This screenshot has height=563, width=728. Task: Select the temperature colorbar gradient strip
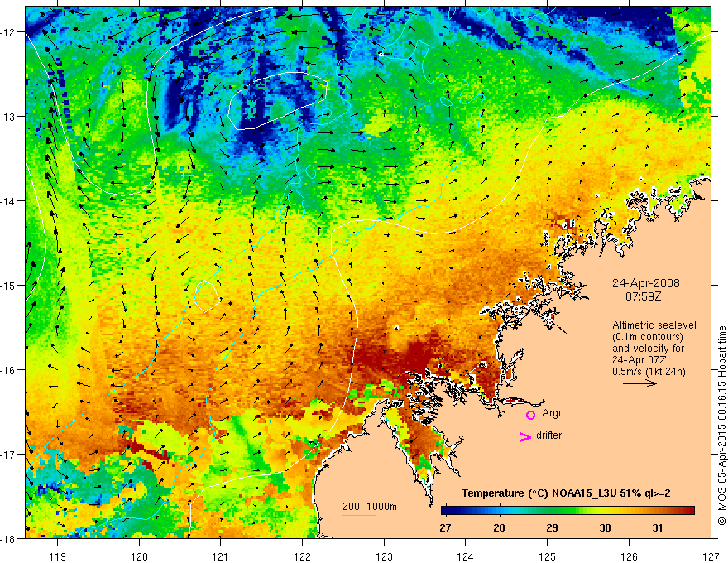point(568,511)
